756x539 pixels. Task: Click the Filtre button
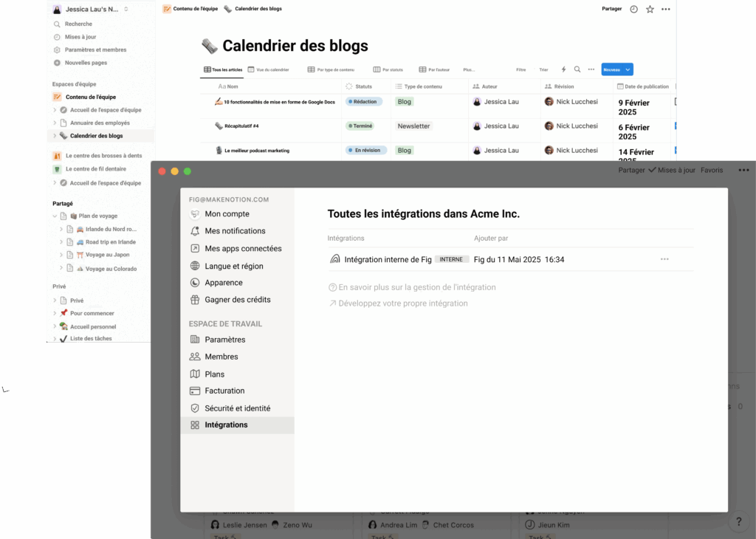coord(520,69)
